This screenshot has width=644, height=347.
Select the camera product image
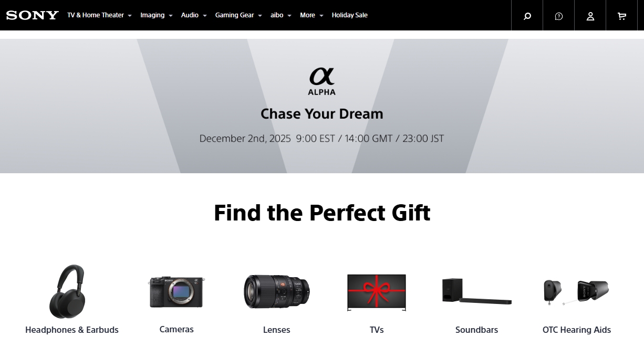click(x=176, y=292)
